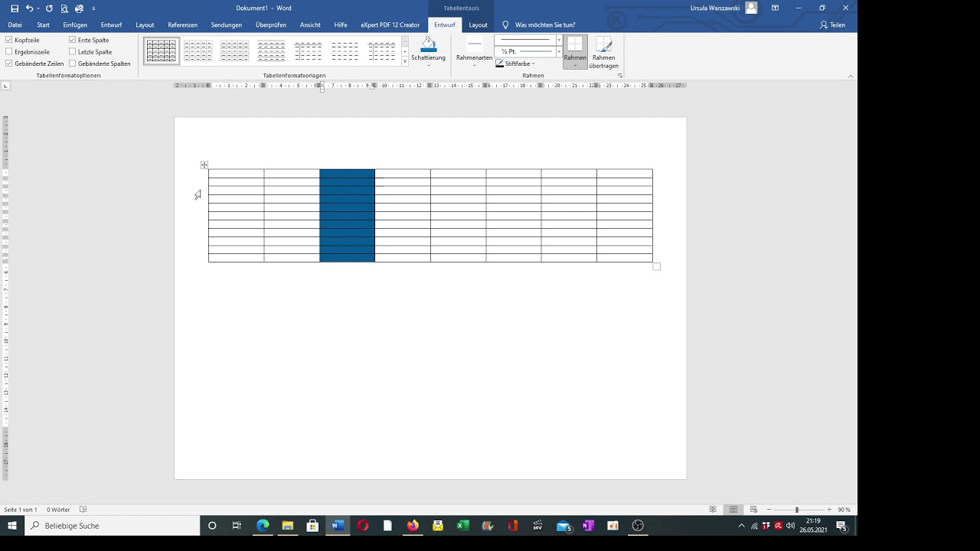Click the Was möchten Sie tun search field

tap(545, 24)
